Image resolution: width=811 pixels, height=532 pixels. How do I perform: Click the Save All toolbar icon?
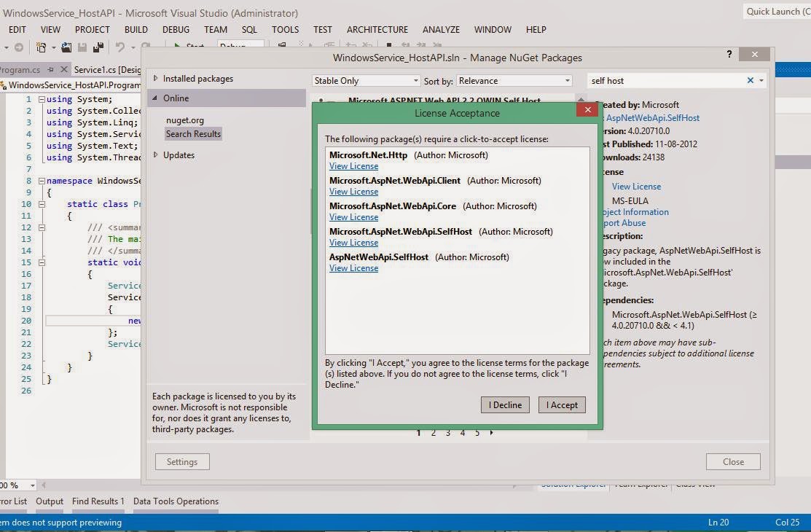(98, 47)
